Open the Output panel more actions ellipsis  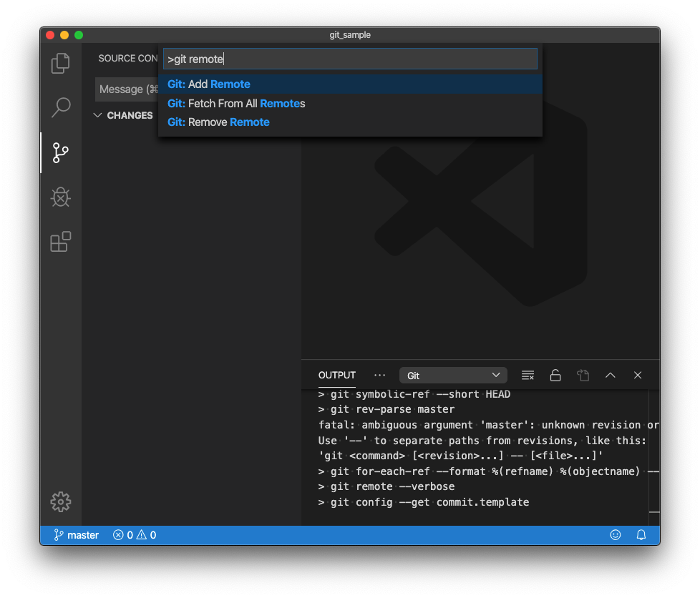pos(379,376)
